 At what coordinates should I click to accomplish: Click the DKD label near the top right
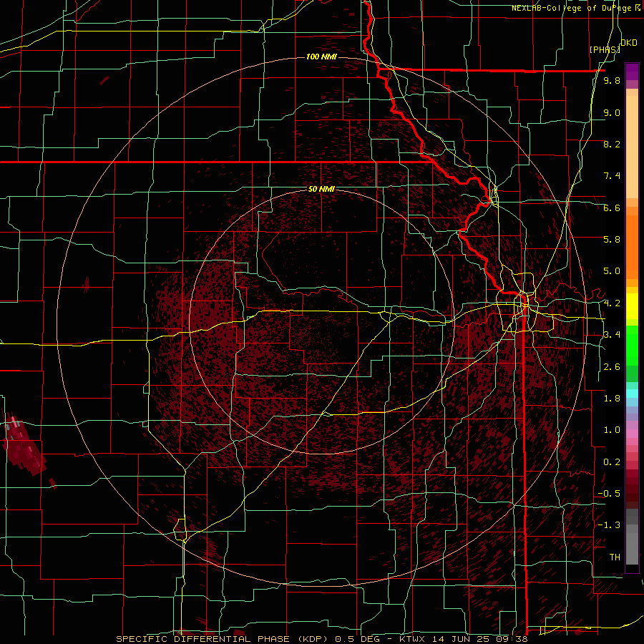click(629, 43)
